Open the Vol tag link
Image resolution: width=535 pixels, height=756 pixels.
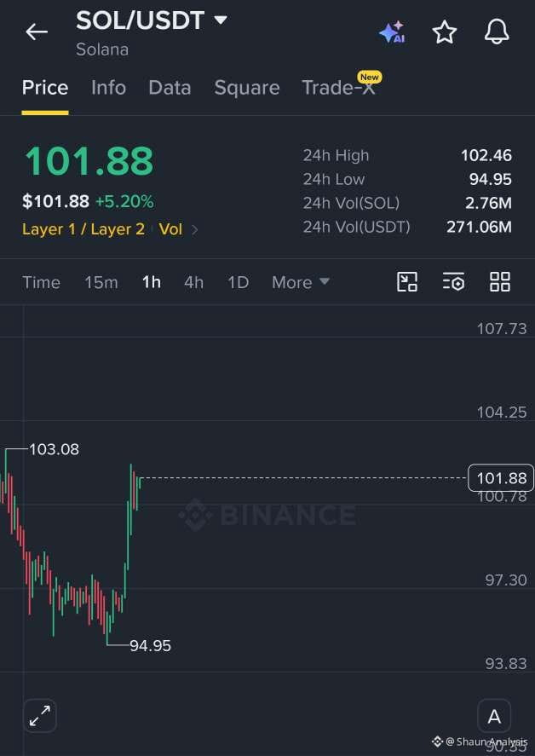click(170, 229)
